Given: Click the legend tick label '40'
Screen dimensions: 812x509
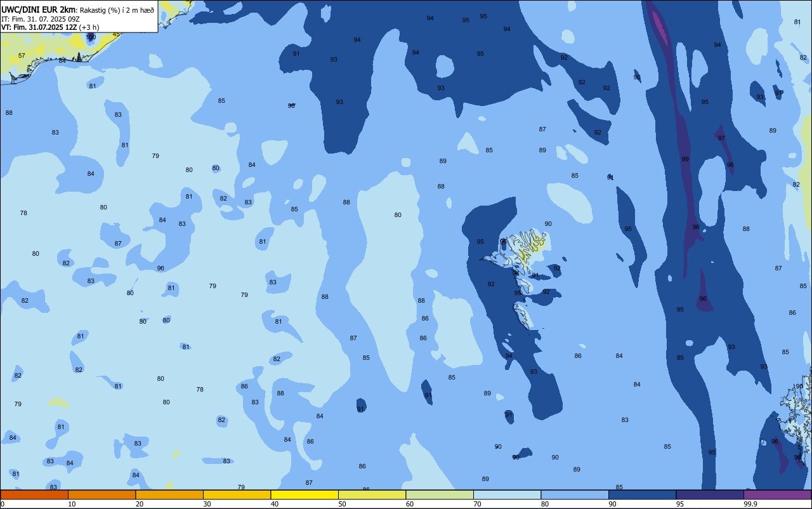Looking at the screenshot, I should 275,504.
